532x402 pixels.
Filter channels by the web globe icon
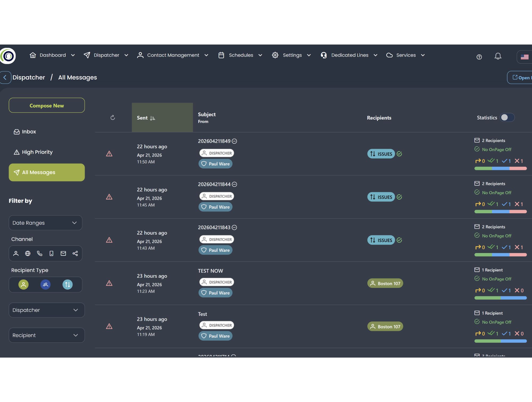pos(28,253)
